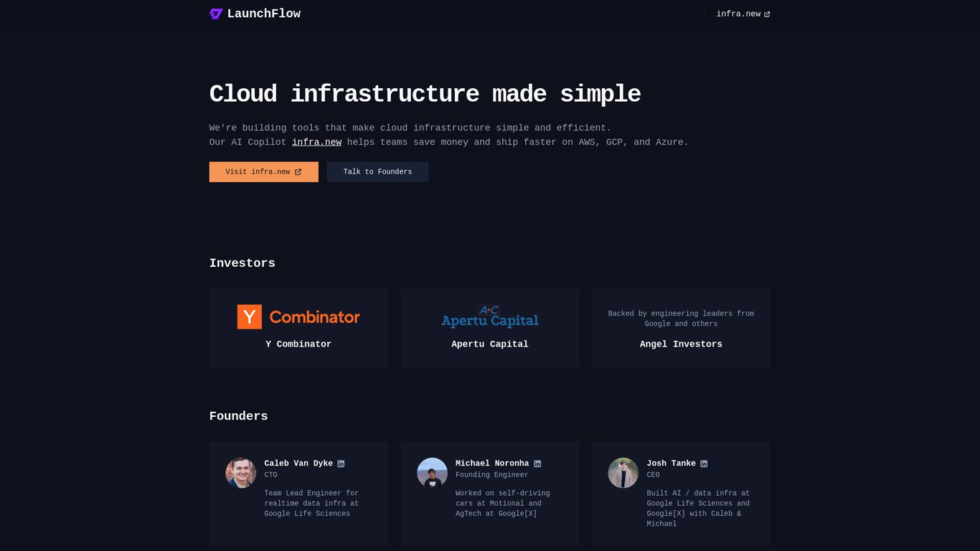Open infra.new link in top navigation
This screenshot has height=551, width=980.
(x=743, y=14)
